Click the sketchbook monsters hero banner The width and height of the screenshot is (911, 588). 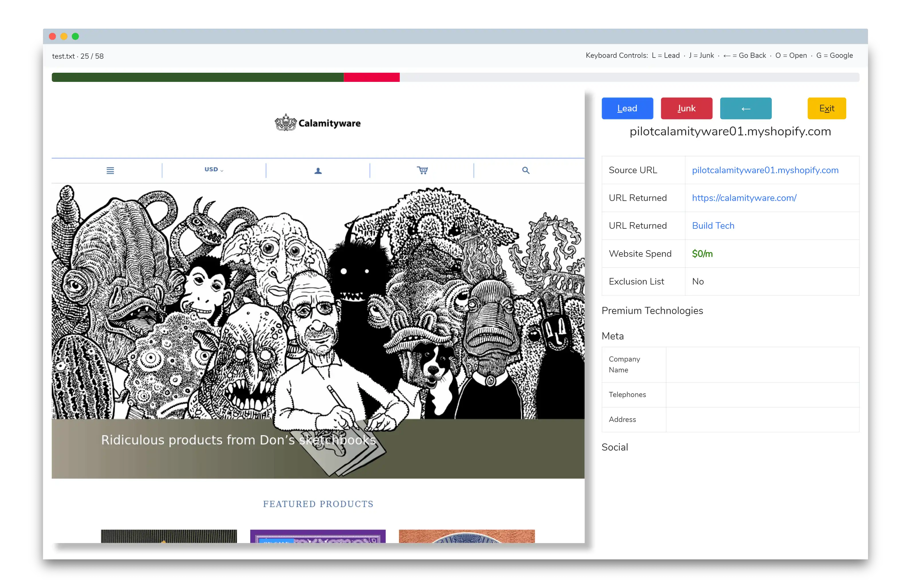point(318,331)
